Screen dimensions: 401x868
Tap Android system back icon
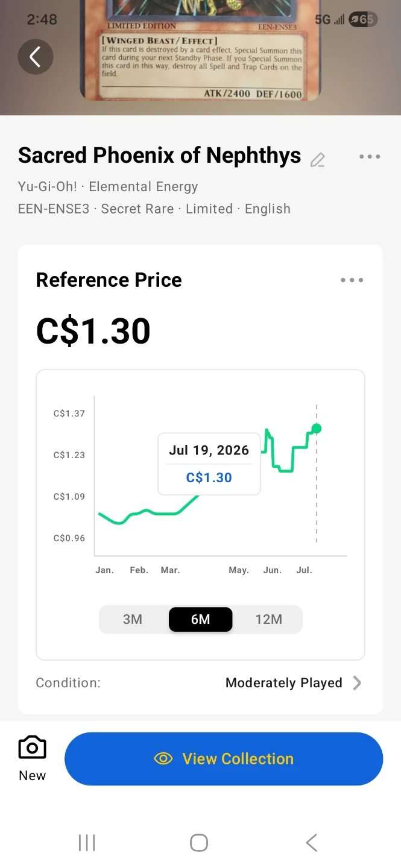click(x=311, y=843)
